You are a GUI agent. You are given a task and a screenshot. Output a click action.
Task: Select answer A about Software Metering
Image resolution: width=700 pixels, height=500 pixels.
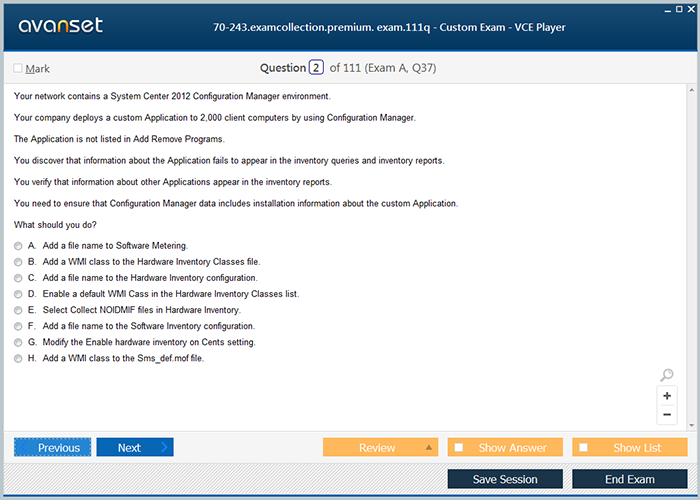(x=18, y=246)
